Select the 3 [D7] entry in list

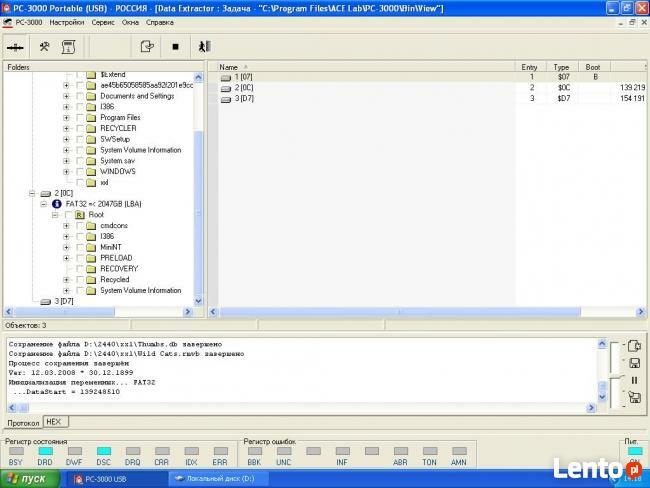click(244, 98)
